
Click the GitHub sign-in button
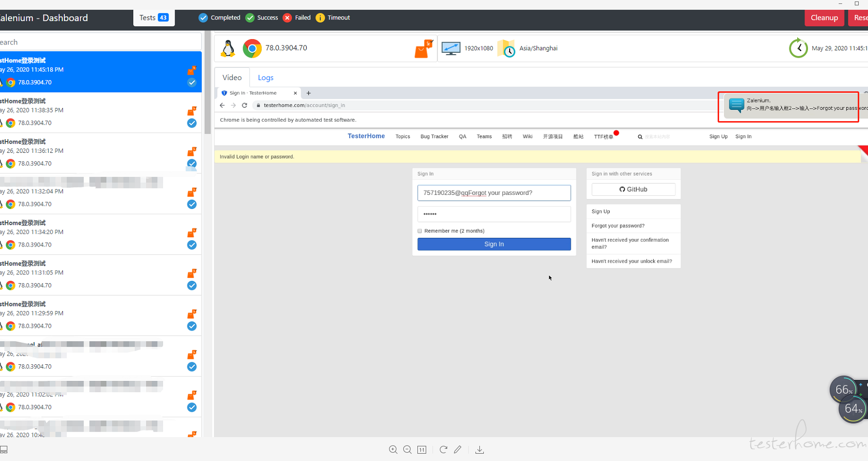point(633,189)
